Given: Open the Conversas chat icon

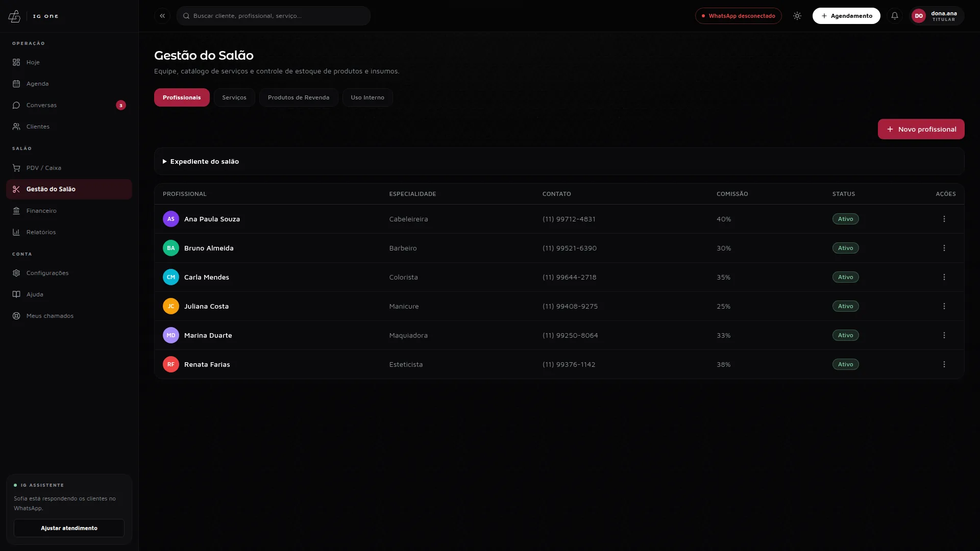Looking at the screenshot, I should (16, 105).
